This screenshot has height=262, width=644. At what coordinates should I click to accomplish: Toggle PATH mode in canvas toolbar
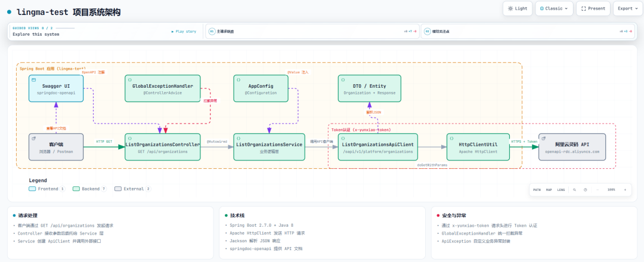tap(537, 190)
